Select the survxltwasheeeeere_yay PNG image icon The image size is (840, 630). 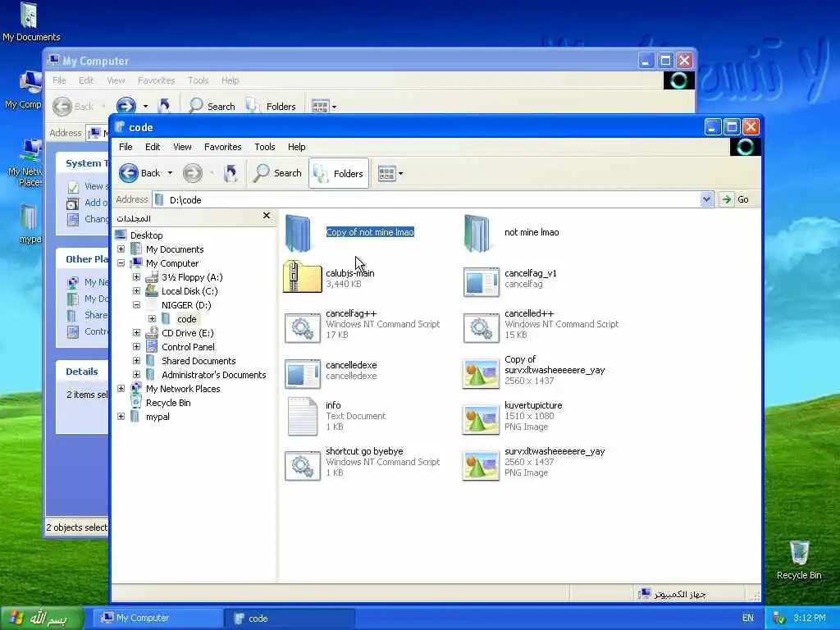click(481, 466)
